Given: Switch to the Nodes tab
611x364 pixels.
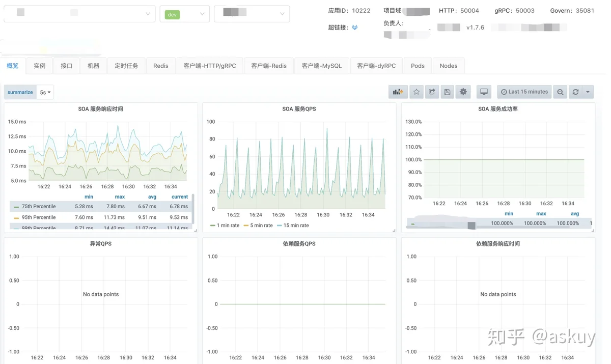Looking at the screenshot, I should (449, 66).
